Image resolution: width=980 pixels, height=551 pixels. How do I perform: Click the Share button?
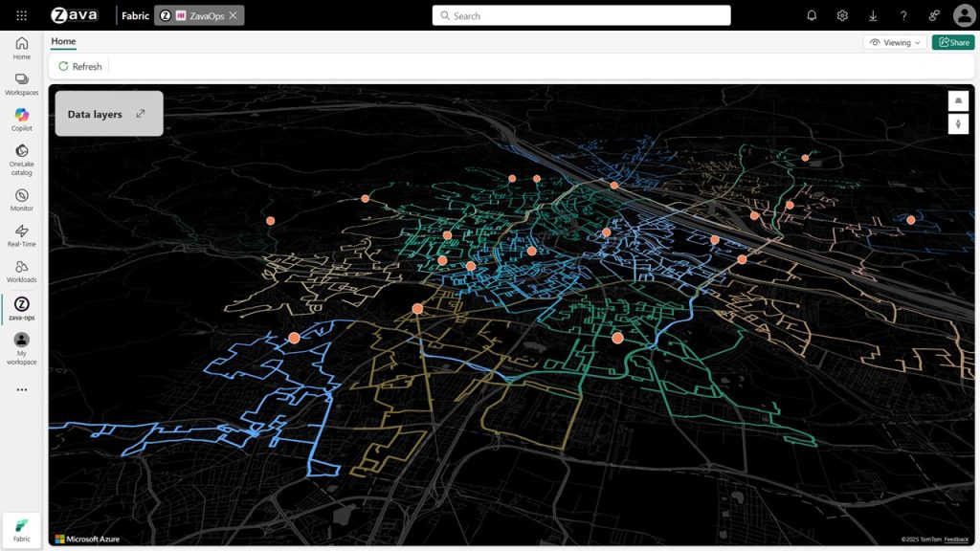(951, 42)
